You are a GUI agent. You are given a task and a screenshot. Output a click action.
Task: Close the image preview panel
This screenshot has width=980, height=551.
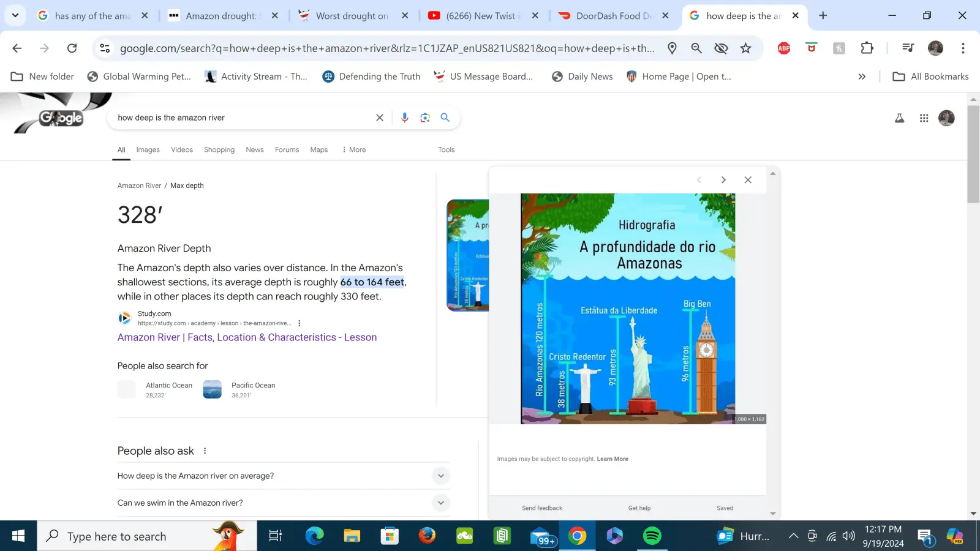(747, 180)
